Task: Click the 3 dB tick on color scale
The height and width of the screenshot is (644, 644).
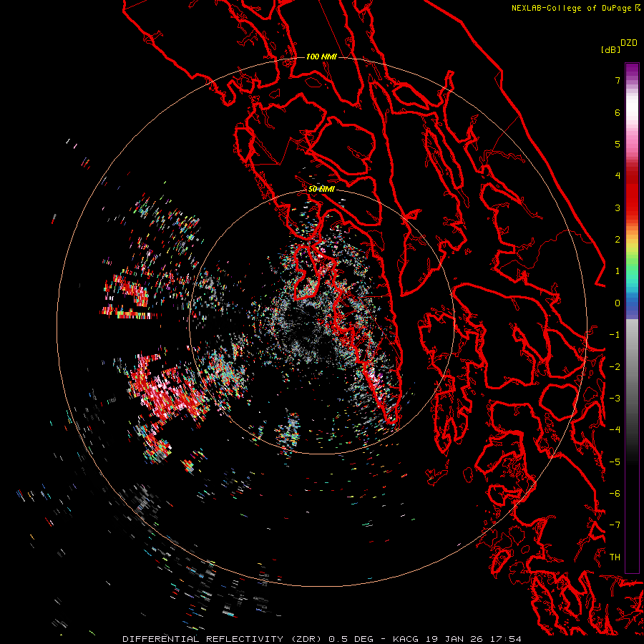Action: point(618,208)
